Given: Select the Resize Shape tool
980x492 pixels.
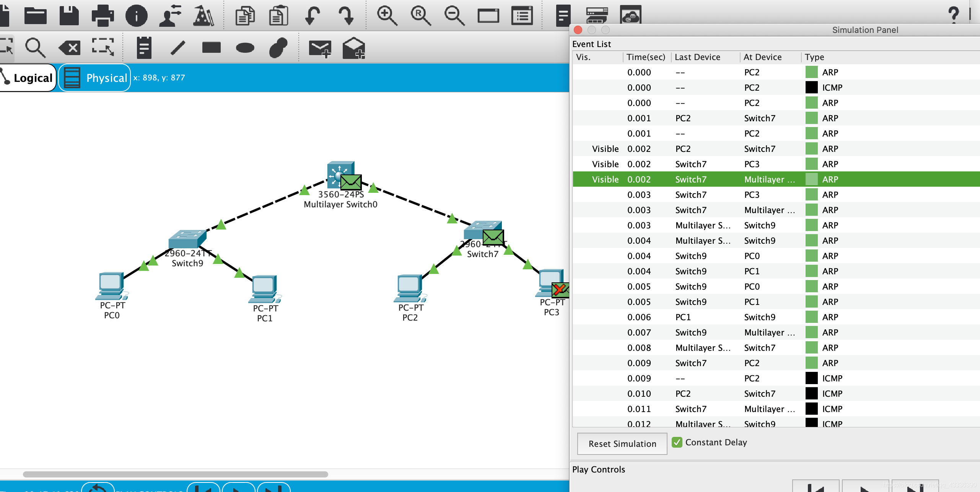Looking at the screenshot, I should (x=103, y=47).
